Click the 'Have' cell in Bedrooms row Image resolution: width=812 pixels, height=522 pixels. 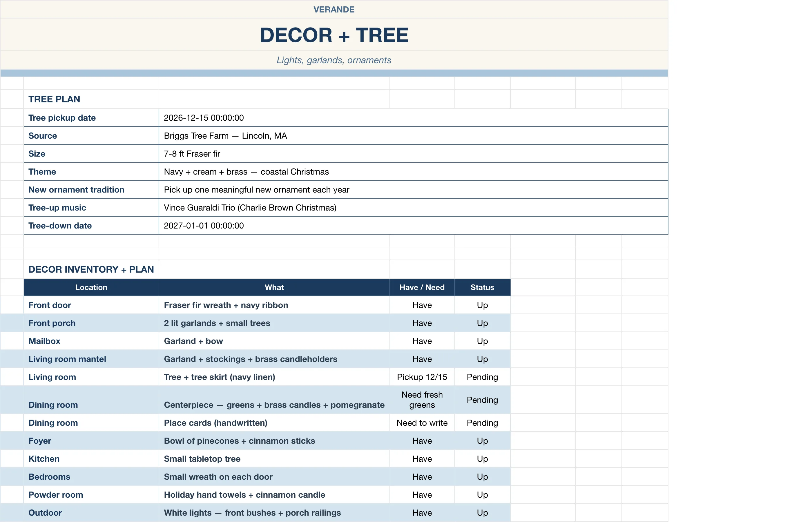[422, 476]
